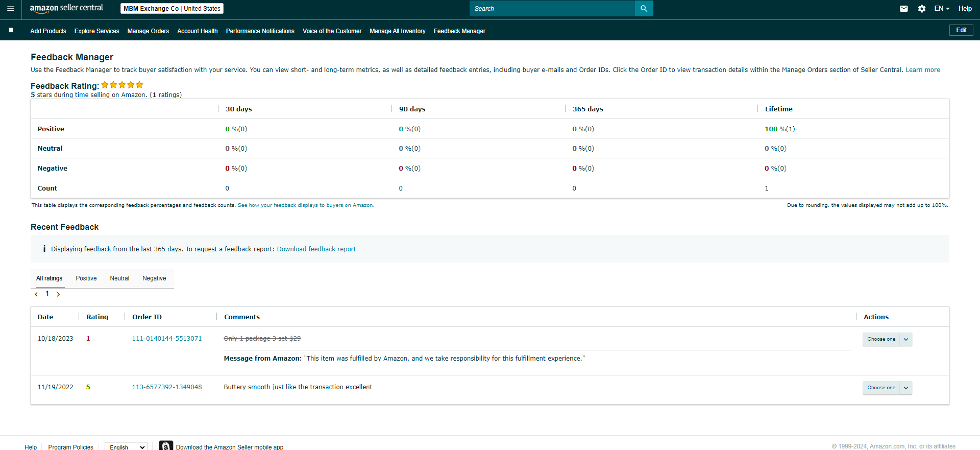Image resolution: width=980 pixels, height=450 pixels.
Task: Open the English language footer dropdown
Action: click(x=126, y=447)
